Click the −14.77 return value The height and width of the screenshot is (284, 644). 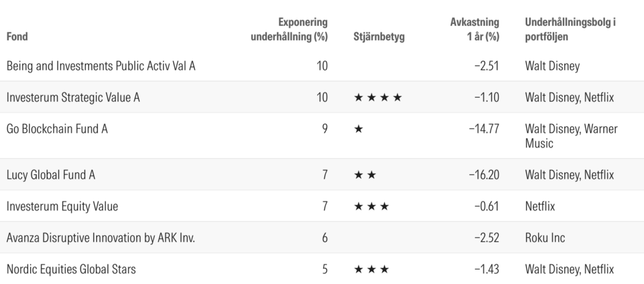[484, 129]
